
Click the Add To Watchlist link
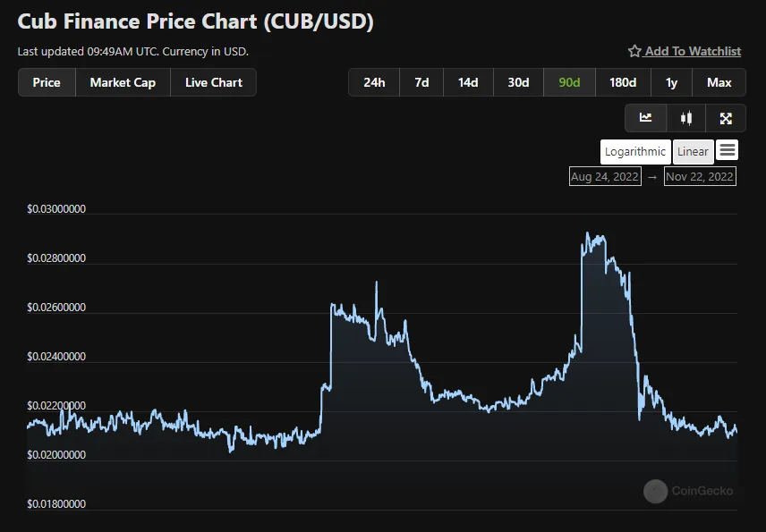click(x=693, y=51)
